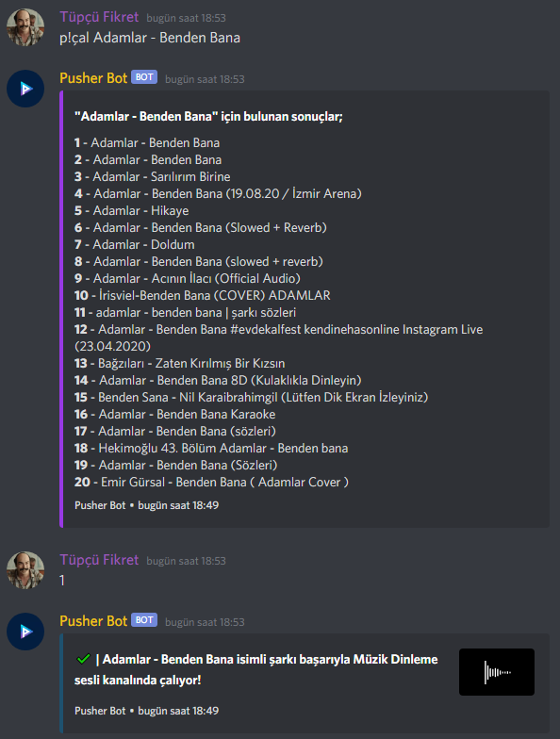Click Tüpçü Fikret username above the "1" message
This screenshot has width=560, height=739.
99,560
